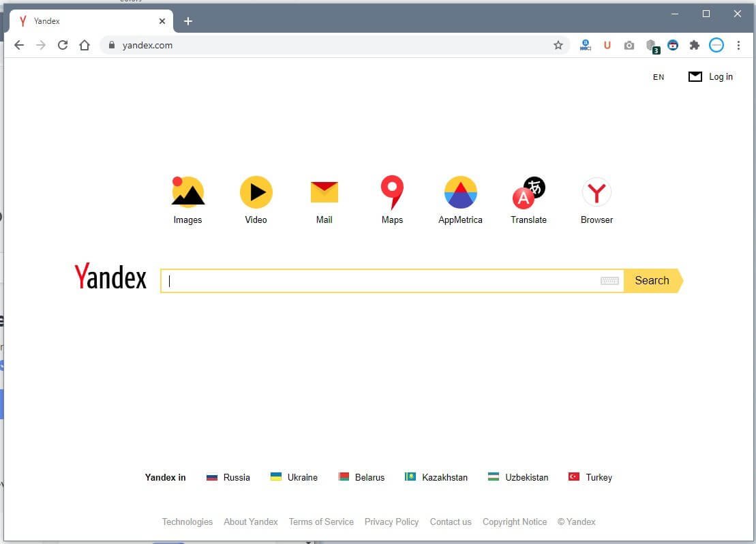
Task: Open the Yandex Browser icon
Action: [x=596, y=192]
